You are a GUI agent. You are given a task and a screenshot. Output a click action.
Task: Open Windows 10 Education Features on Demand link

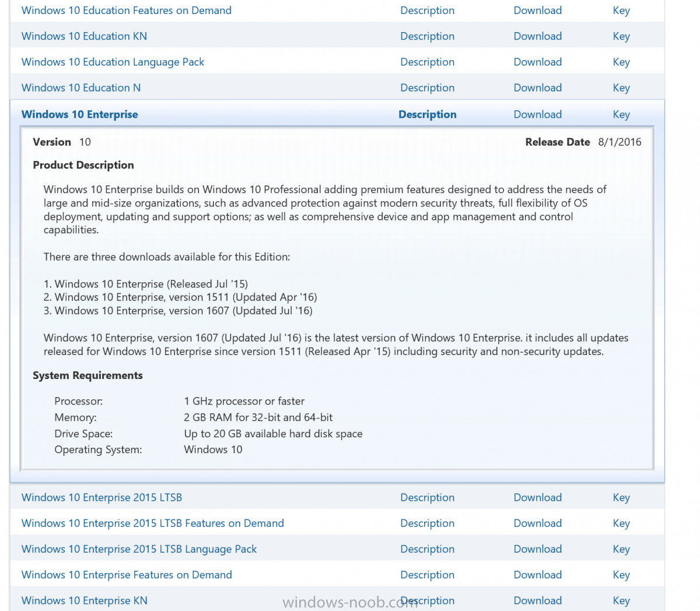127,10
